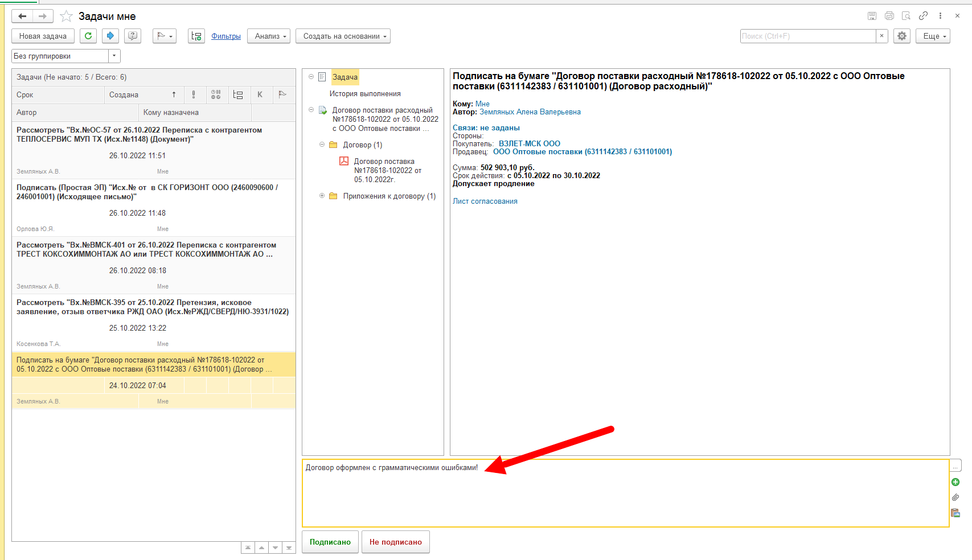972x560 pixels.
Task: Select the task for СК ГОРИЗОНТ ООО
Action: click(x=154, y=208)
